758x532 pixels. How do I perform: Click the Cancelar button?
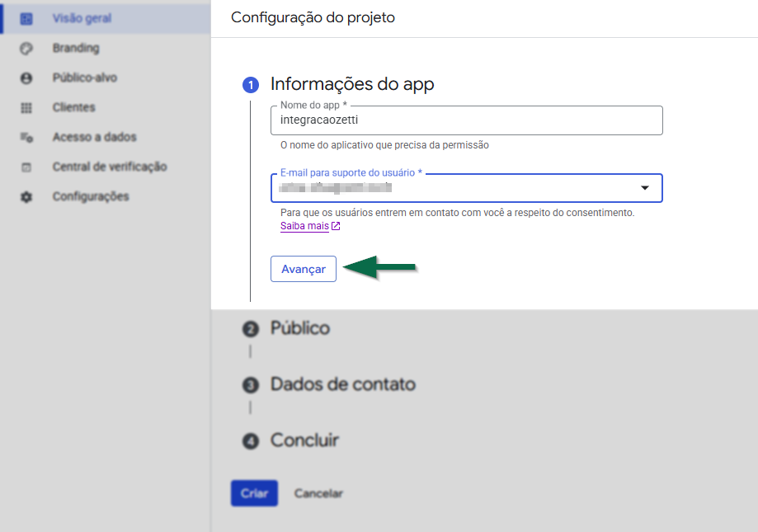pyautogui.click(x=318, y=493)
